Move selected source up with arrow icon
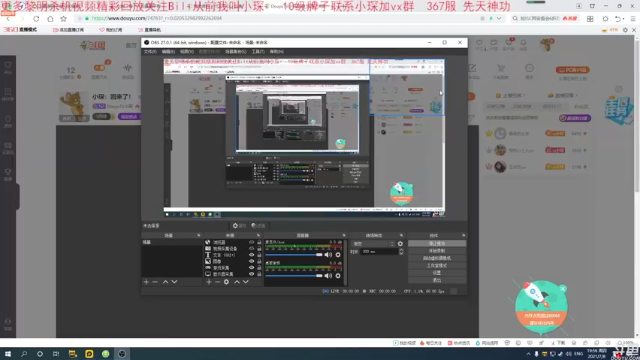This screenshot has height=360, width=640. pyautogui.click(x=237, y=282)
